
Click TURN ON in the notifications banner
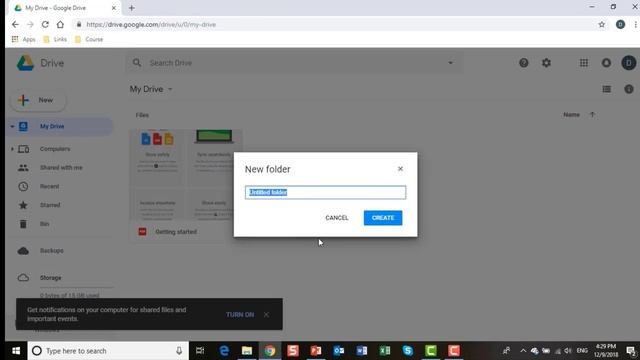tap(240, 315)
